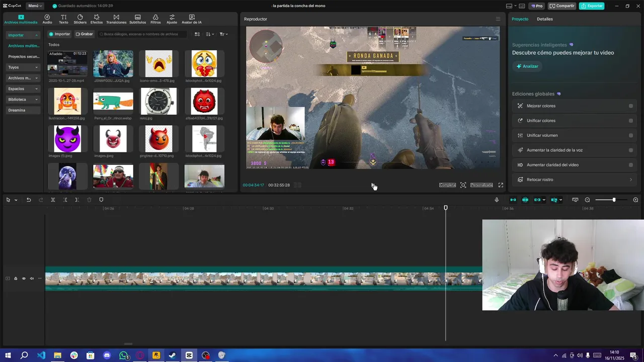
Task: Click the timeline fit-to-view icon
Action: pos(575,200)
